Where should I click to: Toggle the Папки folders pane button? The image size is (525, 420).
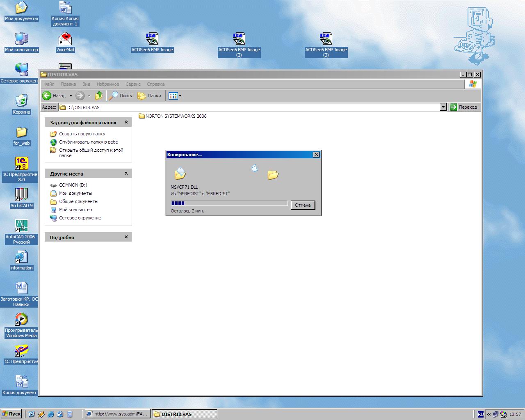pyautogui.click(x=149, y=96)
